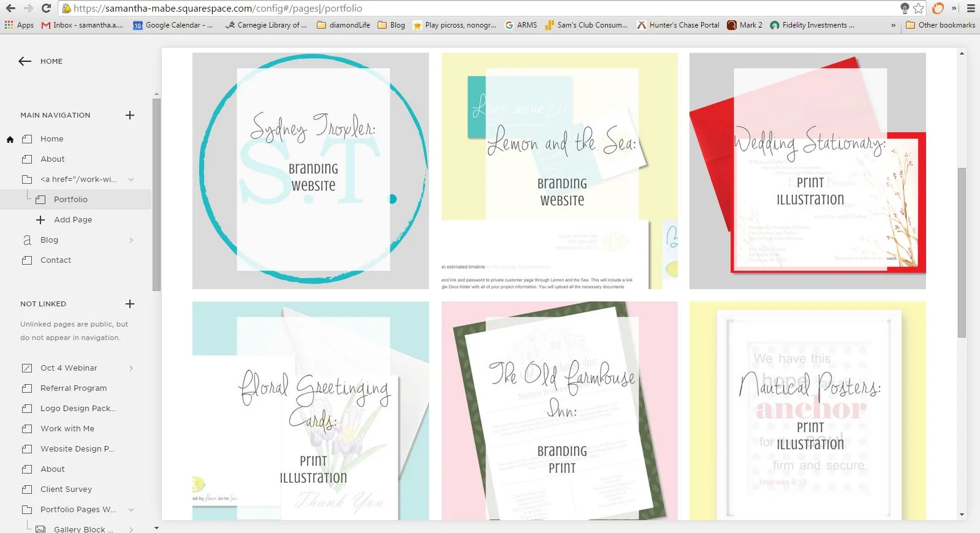Image resolution: width=980 pixels, height=533 pixels.
Task: Add a page to Main Navigation with the plus icon
Action: 130,115
